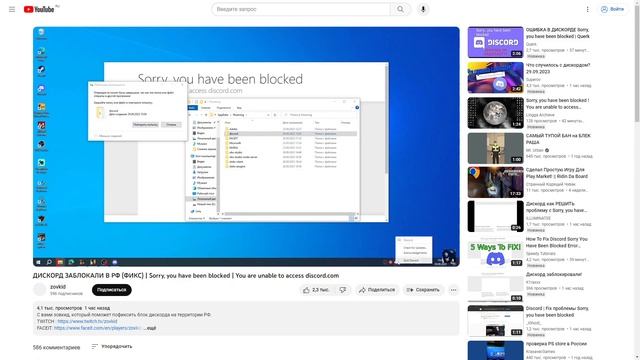
Task: Open the zovkid channel name link
Action: [58, 287]
